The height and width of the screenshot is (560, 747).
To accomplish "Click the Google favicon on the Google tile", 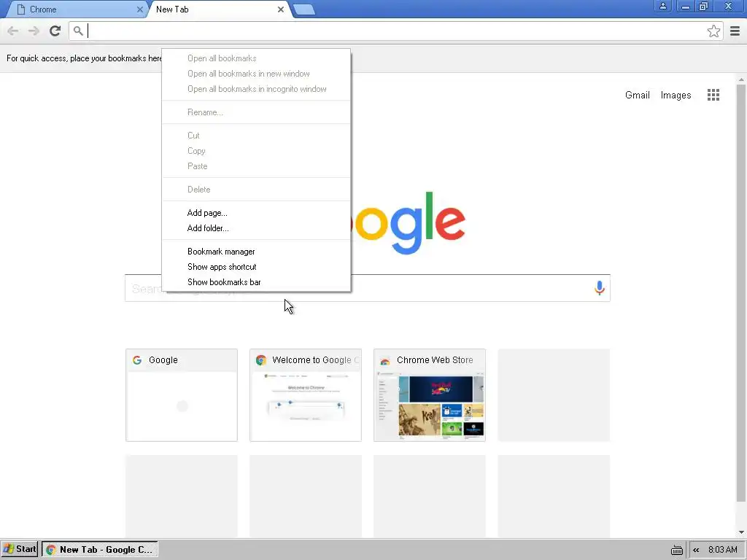I will pos(137,360).
